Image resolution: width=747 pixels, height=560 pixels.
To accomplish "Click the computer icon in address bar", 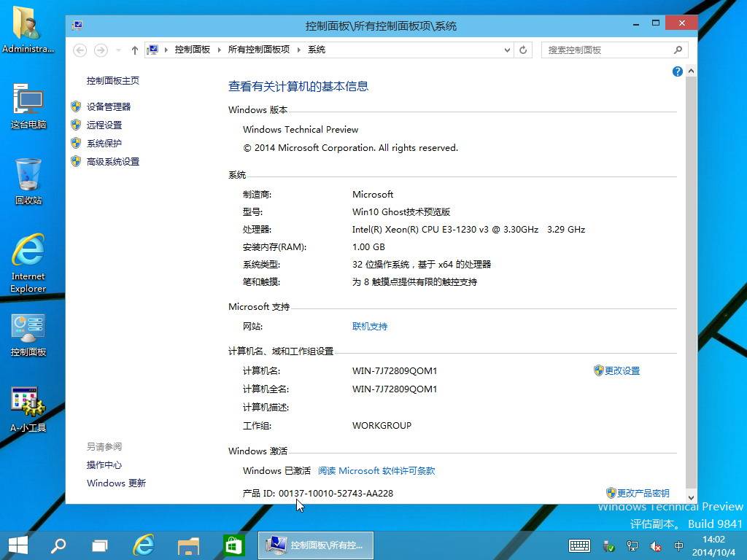I will point(152,50).
